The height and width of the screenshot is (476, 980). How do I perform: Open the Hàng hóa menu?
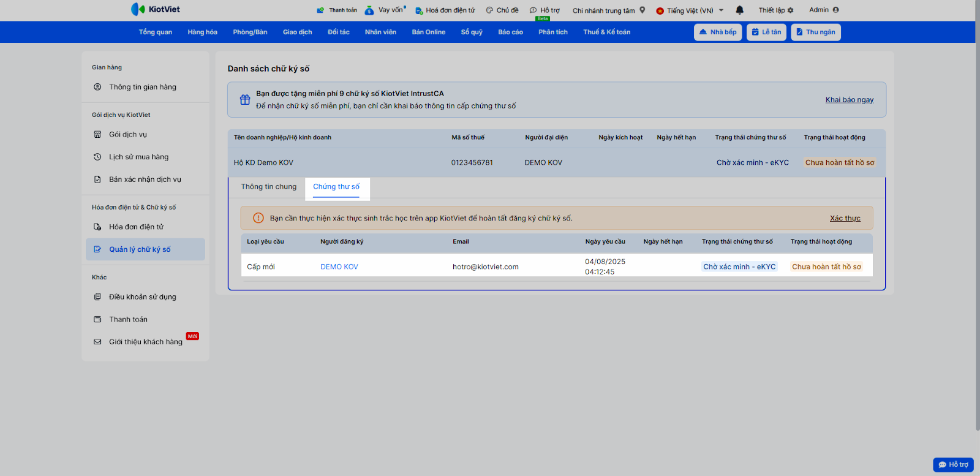(x=203, y=32)
